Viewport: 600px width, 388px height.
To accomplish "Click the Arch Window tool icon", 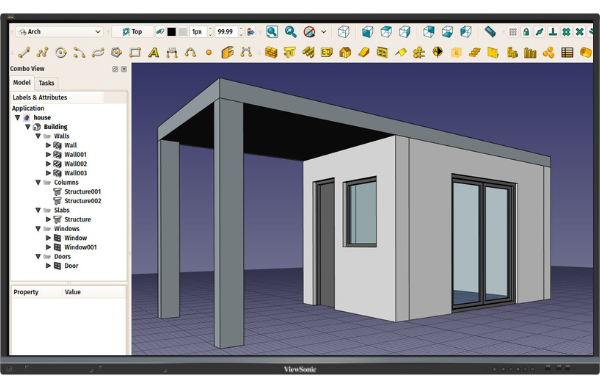I will [382, 52].
